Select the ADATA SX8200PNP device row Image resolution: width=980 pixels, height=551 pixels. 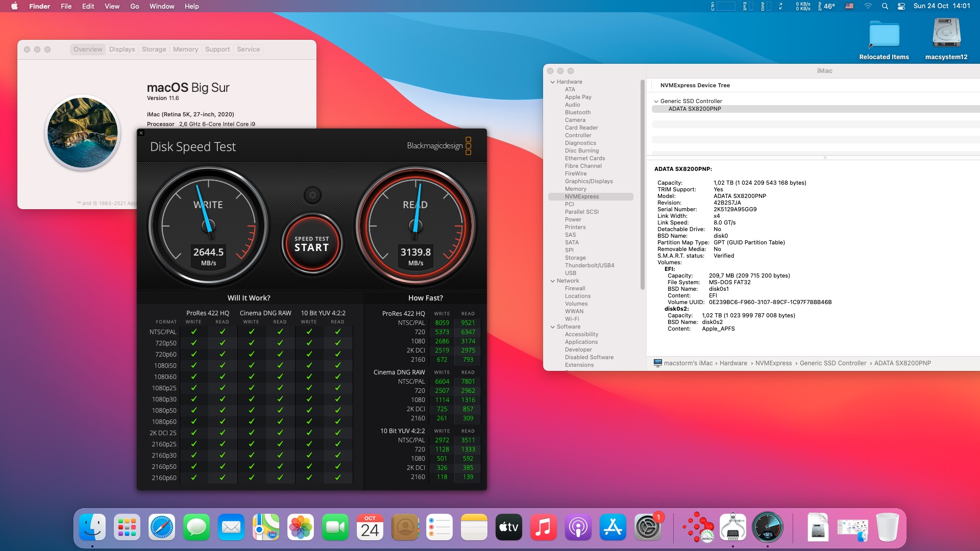coord(695,109)
